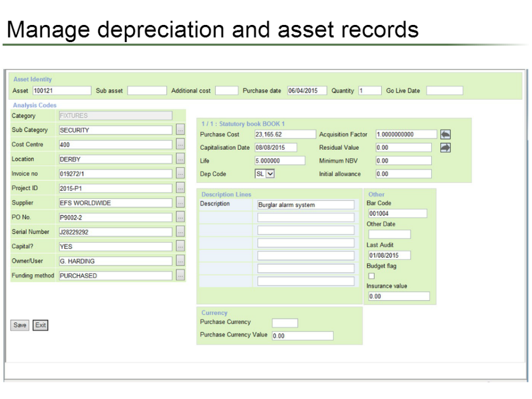Open lookup button for Capital?
The width and height of the screenshot is (532, 399).
(x=180, y=246)
